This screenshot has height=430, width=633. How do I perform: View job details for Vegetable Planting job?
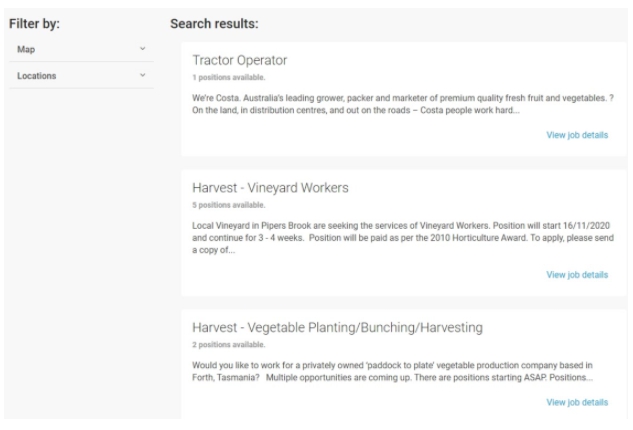coord(577,403)
